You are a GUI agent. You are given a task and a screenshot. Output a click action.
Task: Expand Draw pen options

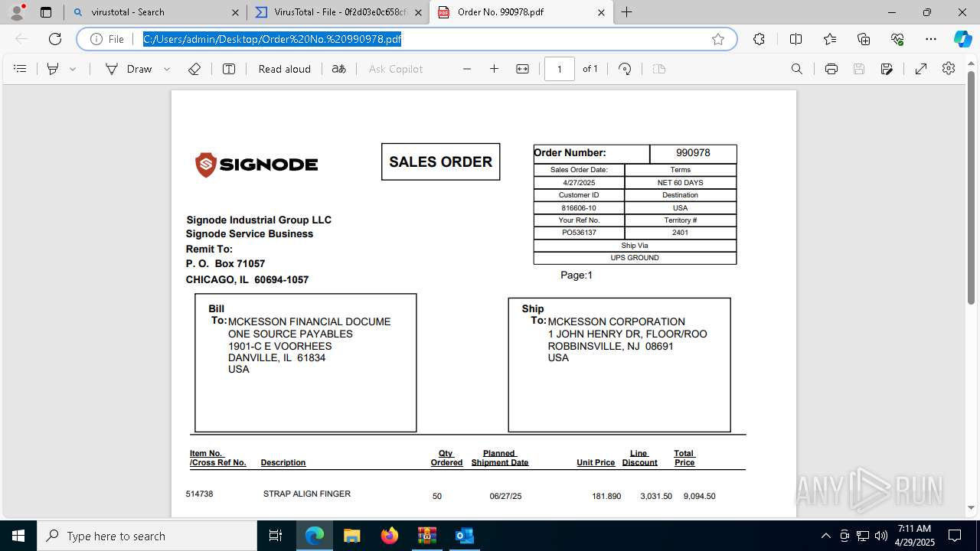(167, 69)
